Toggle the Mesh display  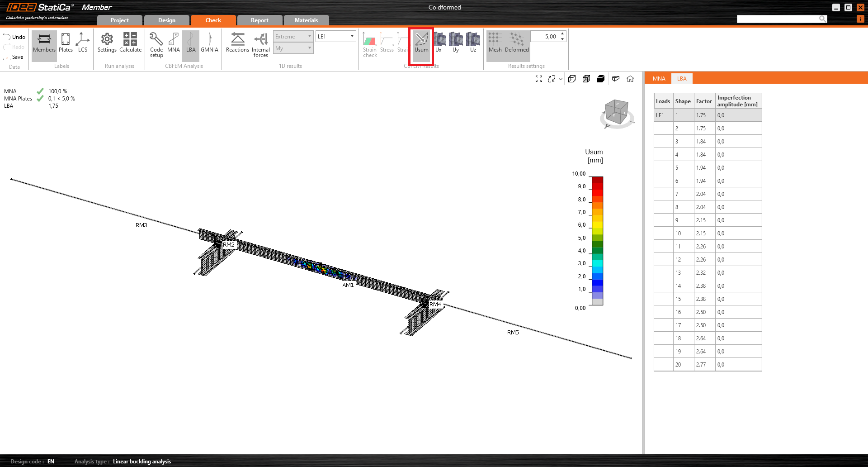tap(495, 43)
